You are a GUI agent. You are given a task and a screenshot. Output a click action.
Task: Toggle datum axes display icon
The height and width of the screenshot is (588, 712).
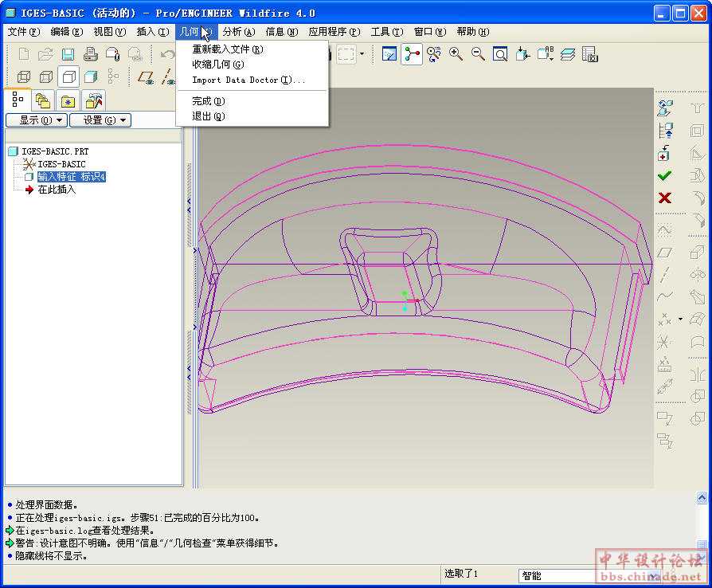pos(168,76)
